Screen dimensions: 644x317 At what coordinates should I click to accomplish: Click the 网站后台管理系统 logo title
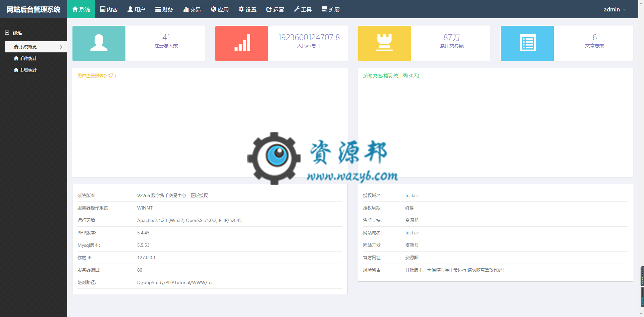click(34, 9)
